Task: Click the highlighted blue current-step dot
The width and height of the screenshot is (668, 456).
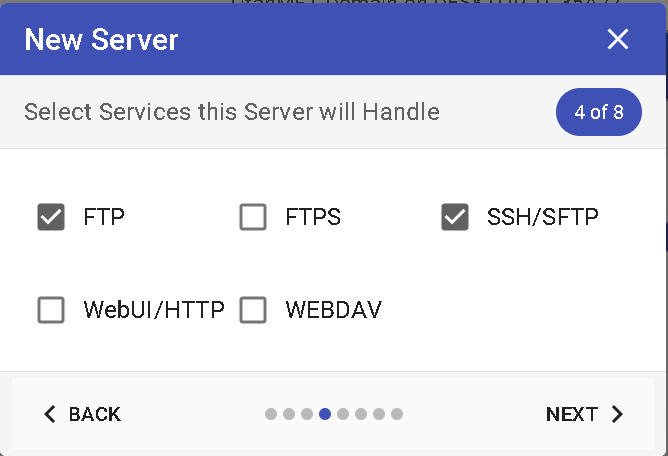Action: pyautogui.click(x=325, y=414)
